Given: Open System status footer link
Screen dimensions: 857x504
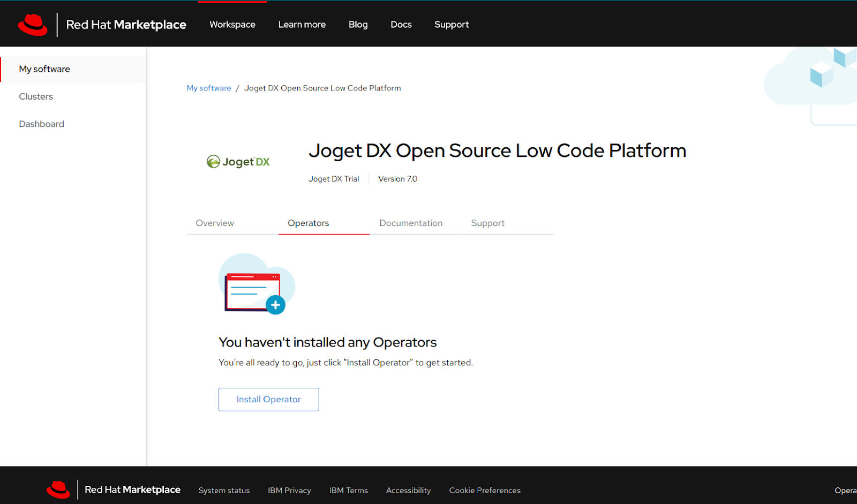Looking at the screenshot, I should click(224, 491).
